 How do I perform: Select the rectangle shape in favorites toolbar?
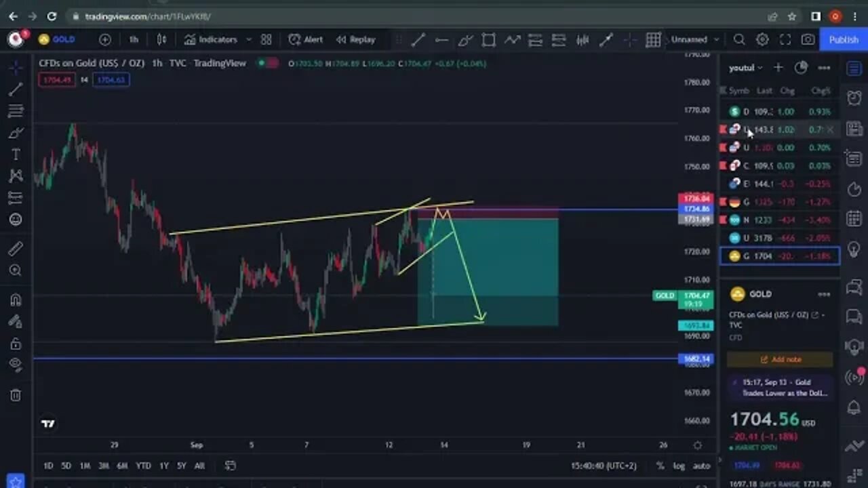(x=488, y=40)
